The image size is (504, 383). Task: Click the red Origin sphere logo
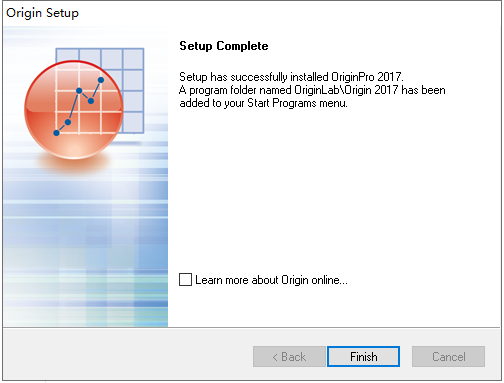[74, 110]
